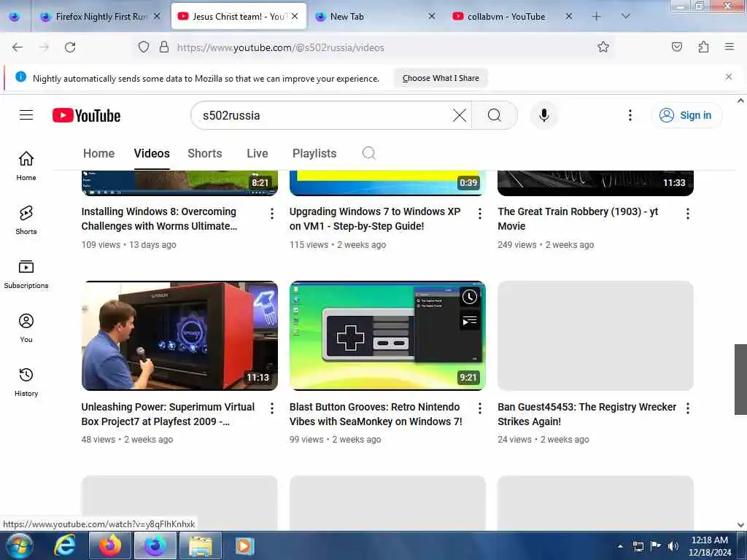Go to Home in YouTube sidebar
This screenshot has width=747, height=560.
(x=26, y=166)
